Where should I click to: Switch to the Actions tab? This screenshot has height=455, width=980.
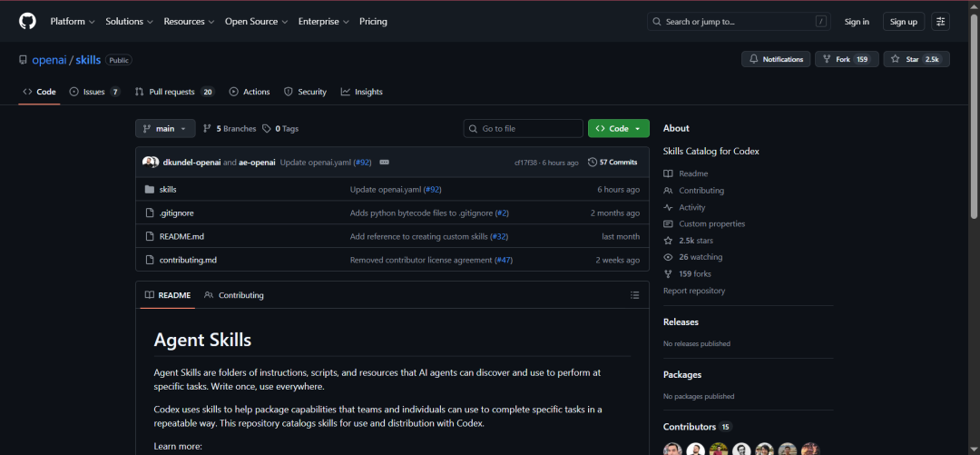[x=250, y=92]
